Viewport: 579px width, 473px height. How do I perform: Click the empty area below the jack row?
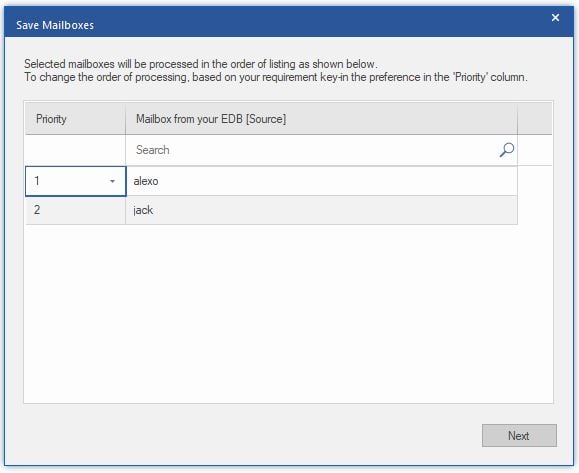pos(288,313)
